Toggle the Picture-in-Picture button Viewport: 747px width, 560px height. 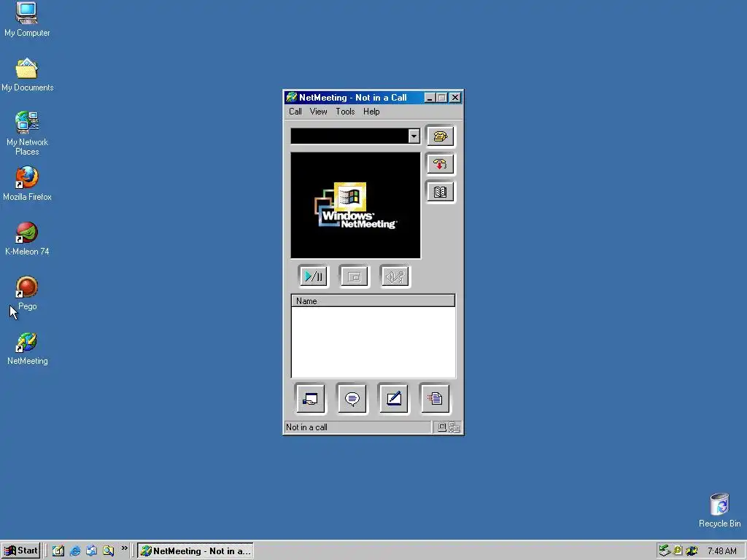click(x=354, y=276)
